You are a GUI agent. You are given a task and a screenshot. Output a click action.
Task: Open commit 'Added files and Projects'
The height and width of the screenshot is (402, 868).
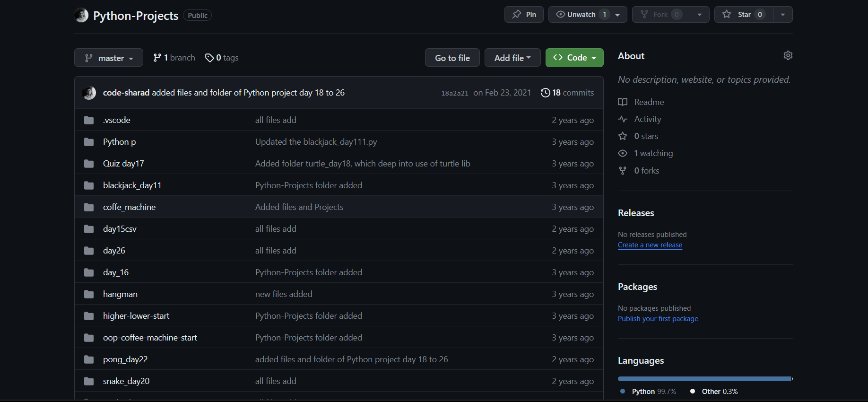tap(299, 207)
